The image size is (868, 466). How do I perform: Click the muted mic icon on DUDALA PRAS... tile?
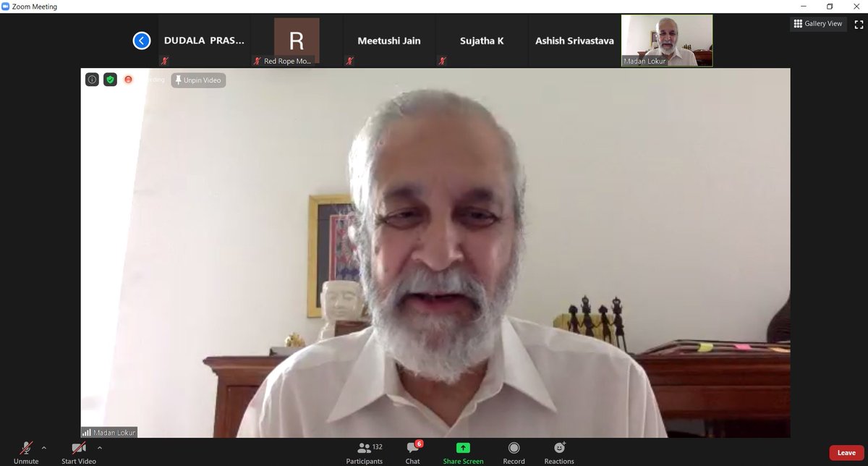click(x=165, y=62)
